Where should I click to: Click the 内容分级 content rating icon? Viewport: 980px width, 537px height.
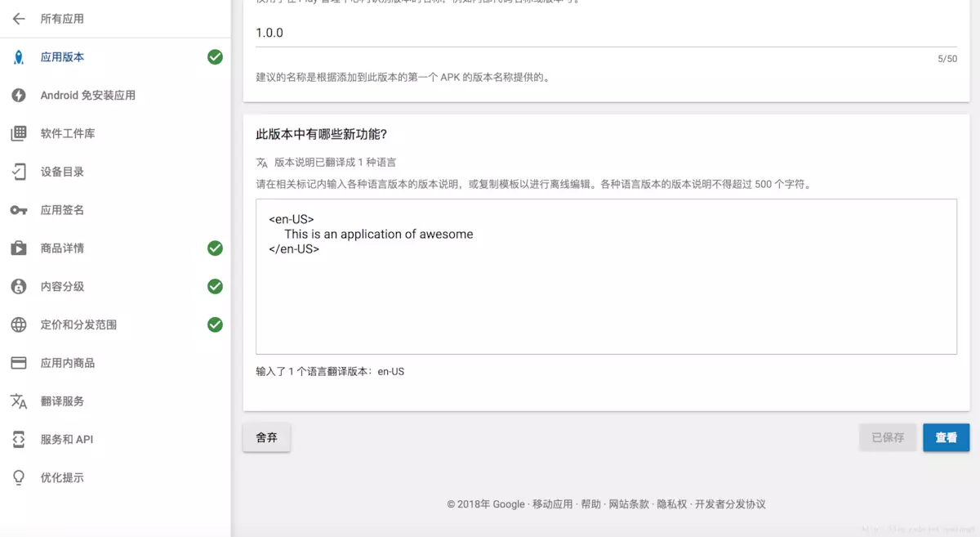tap(20, 286)
